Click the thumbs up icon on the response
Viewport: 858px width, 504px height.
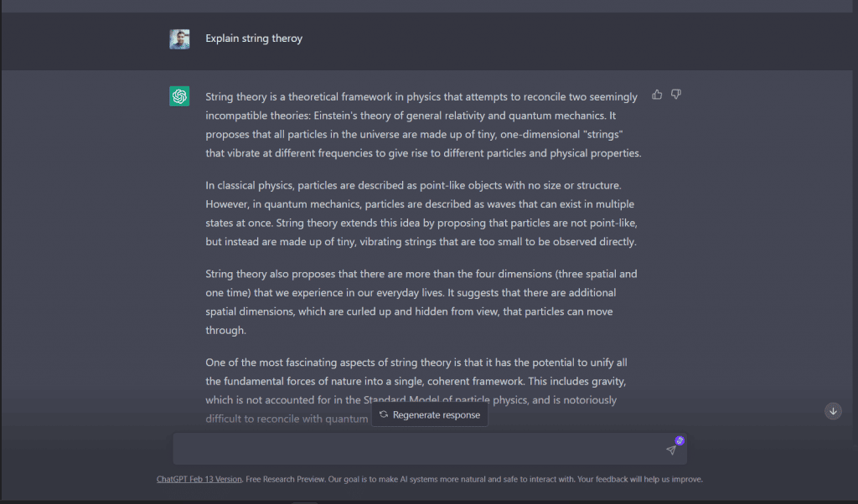tap(657, 95)
